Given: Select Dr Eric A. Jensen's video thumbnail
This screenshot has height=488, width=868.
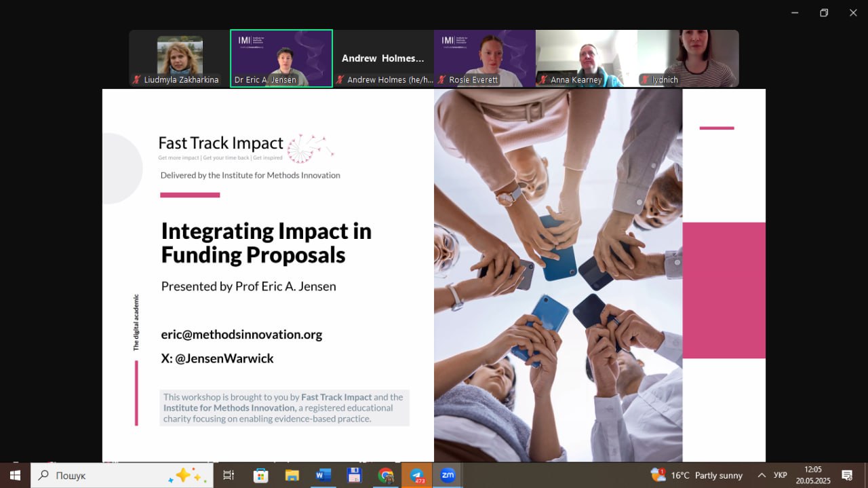Looking at the screenshot, I should pos(281,58).
